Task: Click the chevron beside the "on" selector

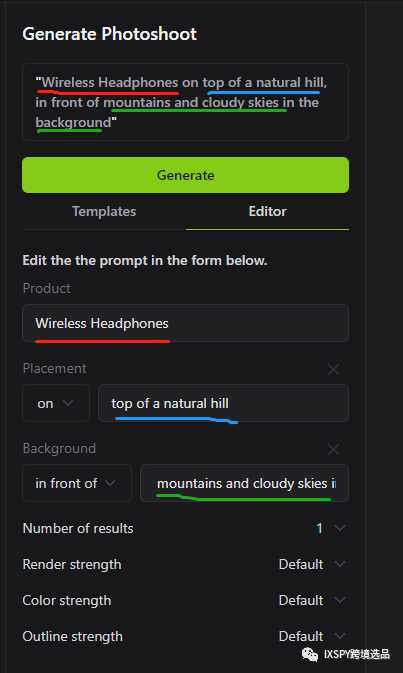Action: [x=68, y=403]
